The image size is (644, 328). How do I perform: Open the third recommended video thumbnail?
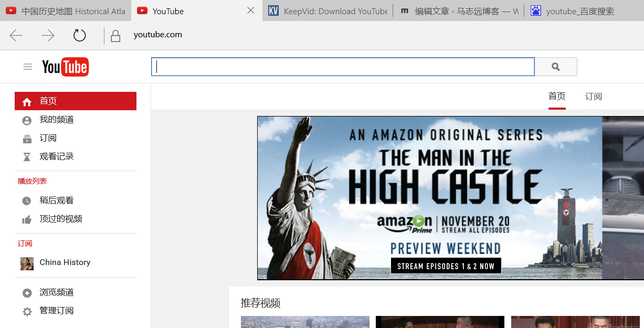[x=575, y=322]
